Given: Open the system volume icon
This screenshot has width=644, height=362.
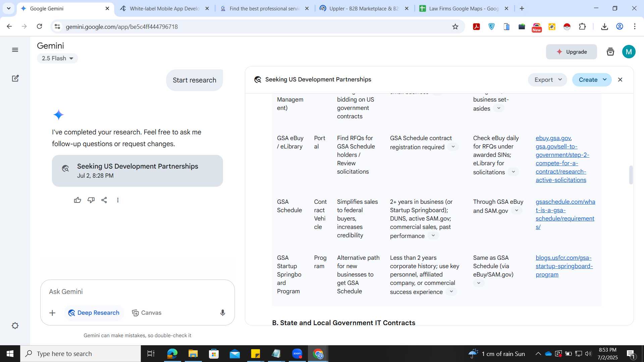Looking at the screenshot, I should click(x=588, y=354).
